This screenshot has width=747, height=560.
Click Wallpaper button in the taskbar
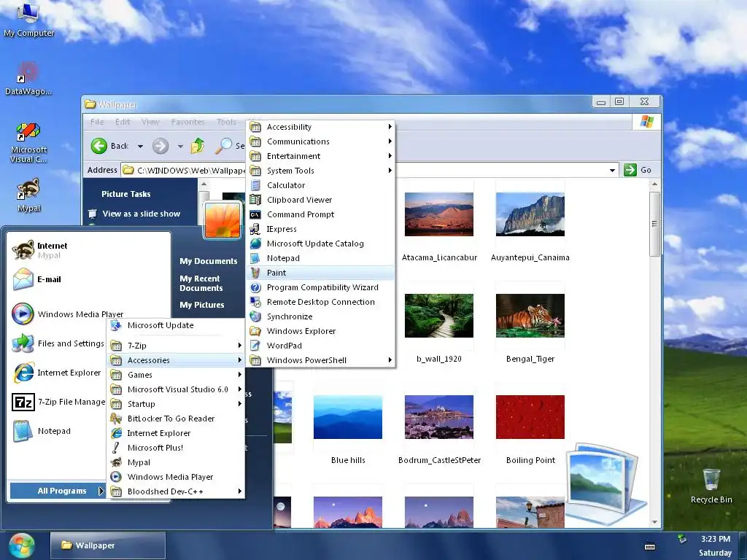(x=108, y=545)
